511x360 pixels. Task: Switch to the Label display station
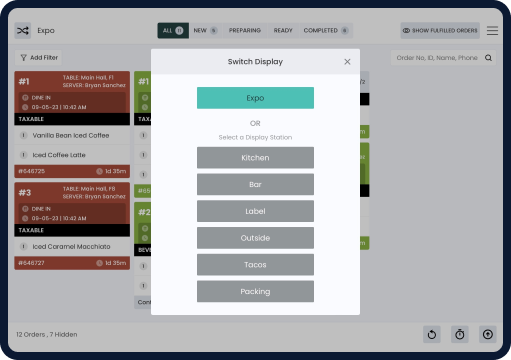click(255, 211)
